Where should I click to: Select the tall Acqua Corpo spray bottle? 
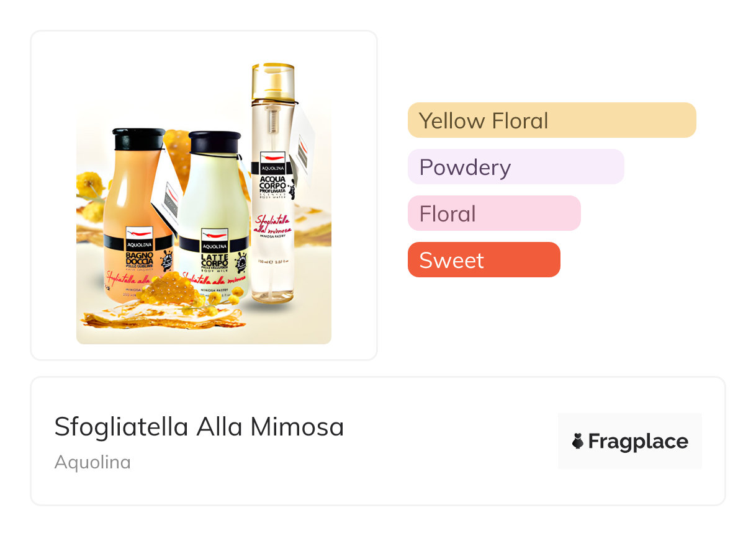(272, 205)
